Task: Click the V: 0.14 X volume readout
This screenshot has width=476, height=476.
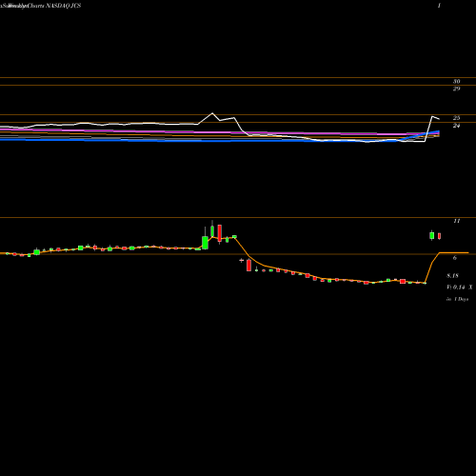Action: pos(460,288)
